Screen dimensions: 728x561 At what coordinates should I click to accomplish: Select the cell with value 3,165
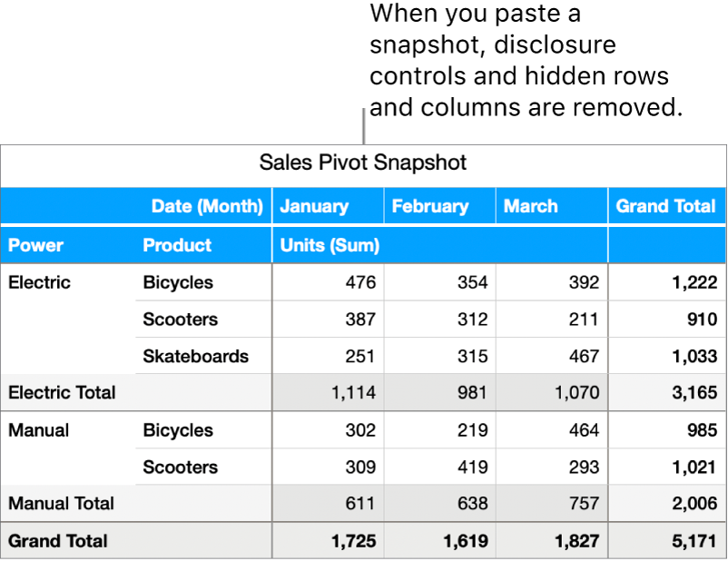point(694,393)
